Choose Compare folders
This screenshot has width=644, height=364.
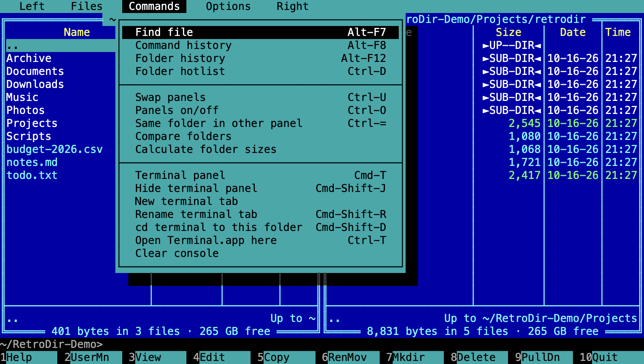coord(261,136)
